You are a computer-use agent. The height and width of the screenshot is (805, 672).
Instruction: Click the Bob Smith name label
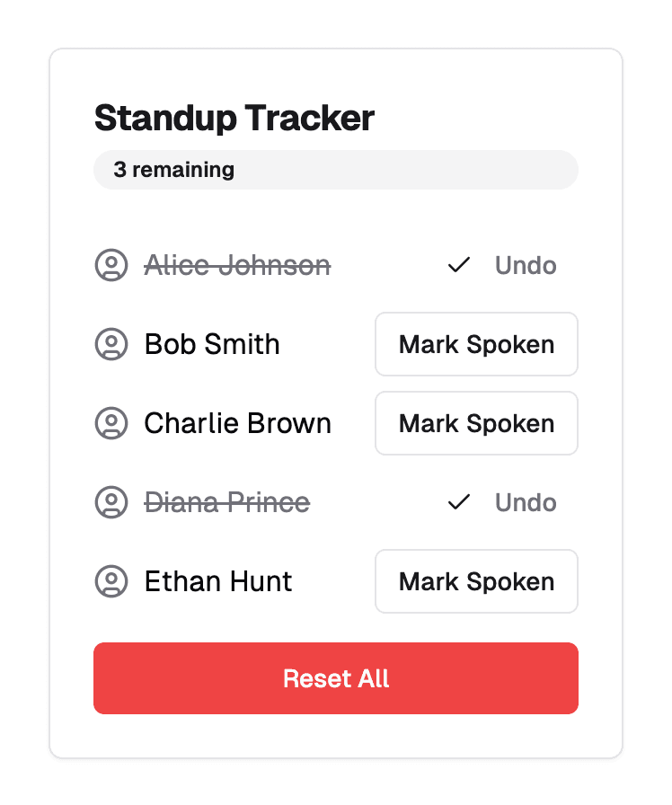coord(212,344)
